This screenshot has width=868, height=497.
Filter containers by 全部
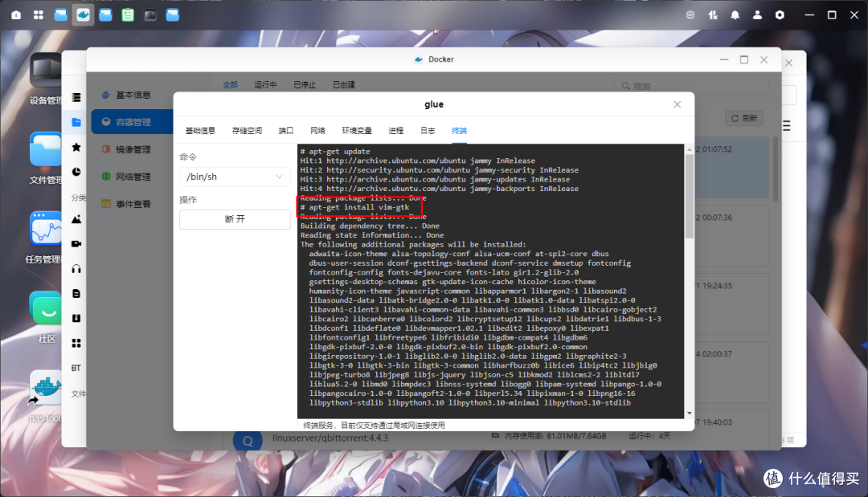point(231,85)
